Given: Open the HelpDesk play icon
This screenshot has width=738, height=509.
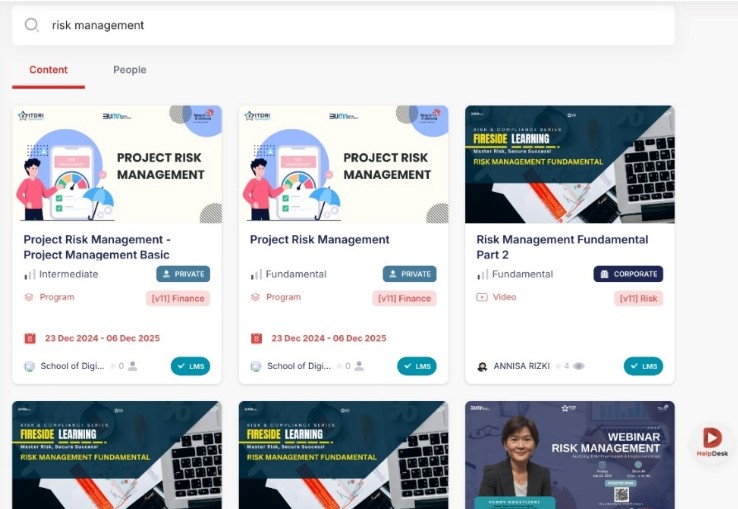Looking at the screenshot, I should pos(712,437).
